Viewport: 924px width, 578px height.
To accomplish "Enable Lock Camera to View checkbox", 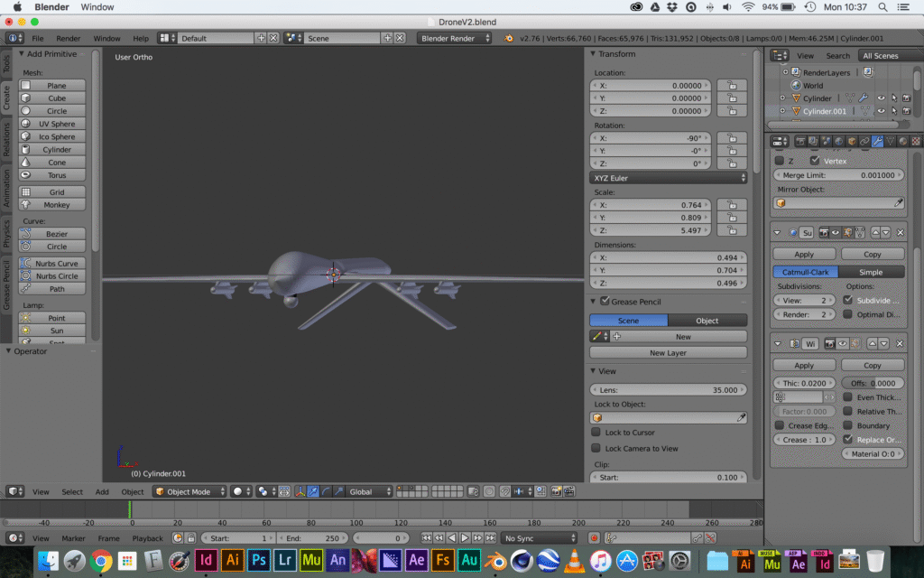I will [x=596, y=448].
